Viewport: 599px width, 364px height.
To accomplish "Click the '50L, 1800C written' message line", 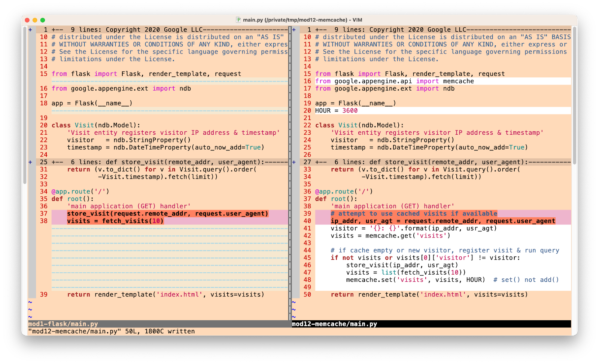I will (112, 331).
